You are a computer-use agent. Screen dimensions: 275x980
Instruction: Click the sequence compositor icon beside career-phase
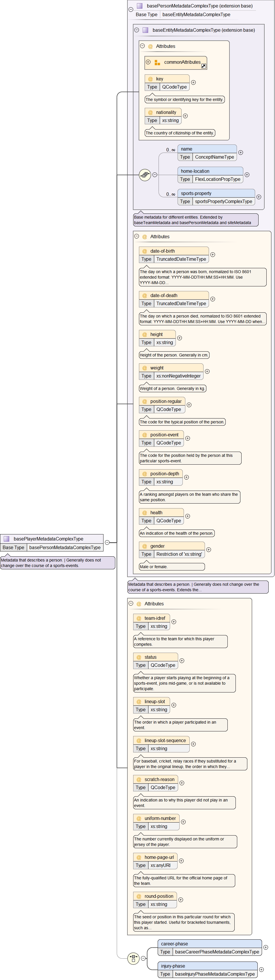pyautogui.click(x=133, y=958)
